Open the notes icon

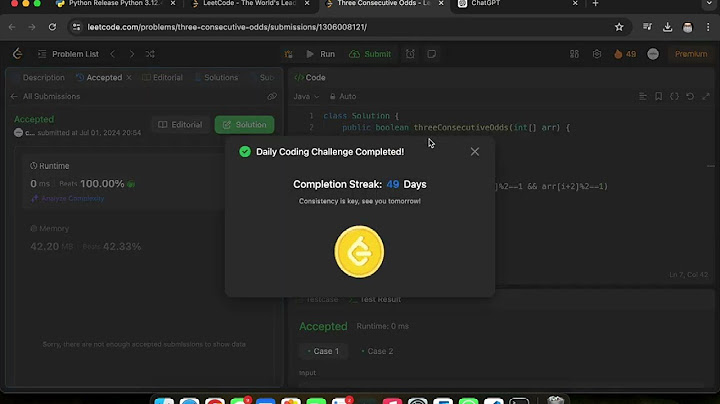tap(432, 54)
